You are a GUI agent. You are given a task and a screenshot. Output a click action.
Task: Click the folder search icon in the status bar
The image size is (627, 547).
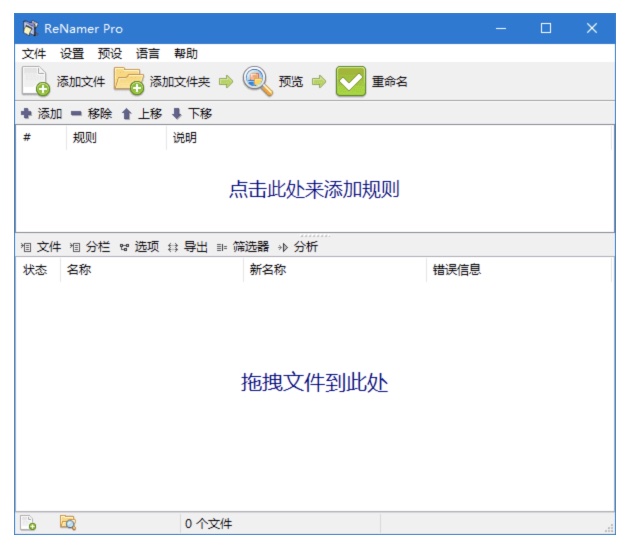[68, 523]
